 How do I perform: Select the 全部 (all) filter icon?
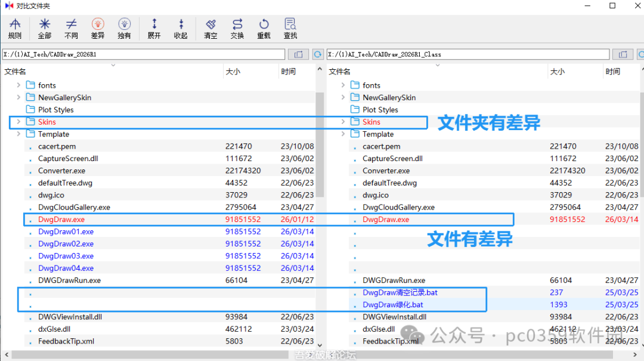[45, 28]
